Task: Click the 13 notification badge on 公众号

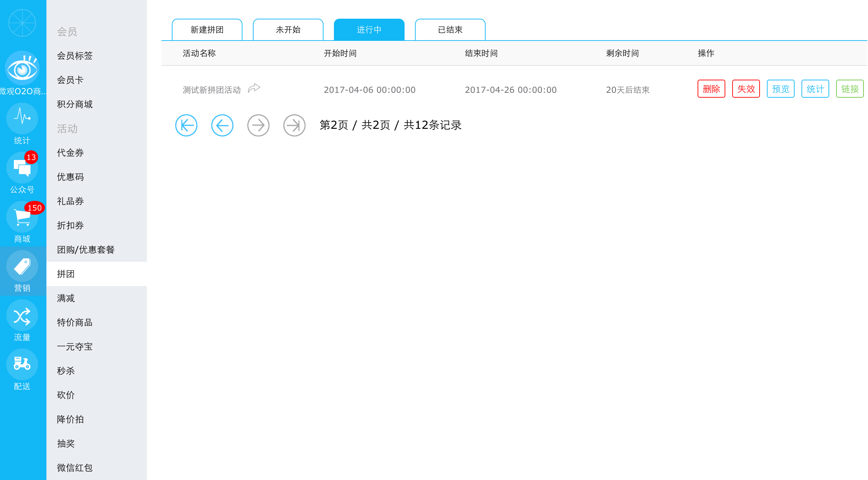Action: (31, 157)
